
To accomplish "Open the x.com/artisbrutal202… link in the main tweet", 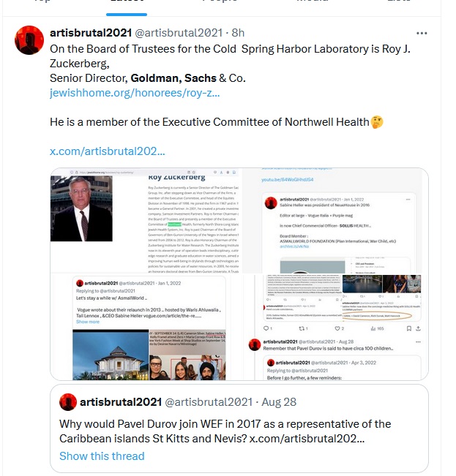I will 108,151.
